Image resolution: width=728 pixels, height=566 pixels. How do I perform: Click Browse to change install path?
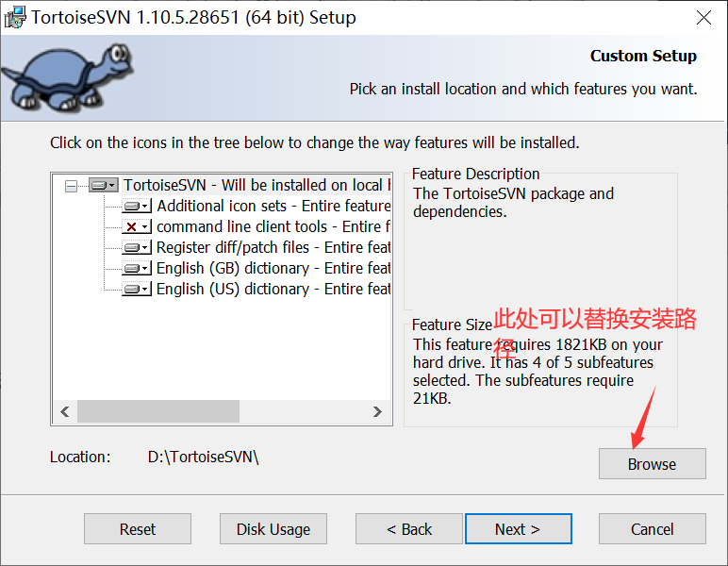[653, 464]
